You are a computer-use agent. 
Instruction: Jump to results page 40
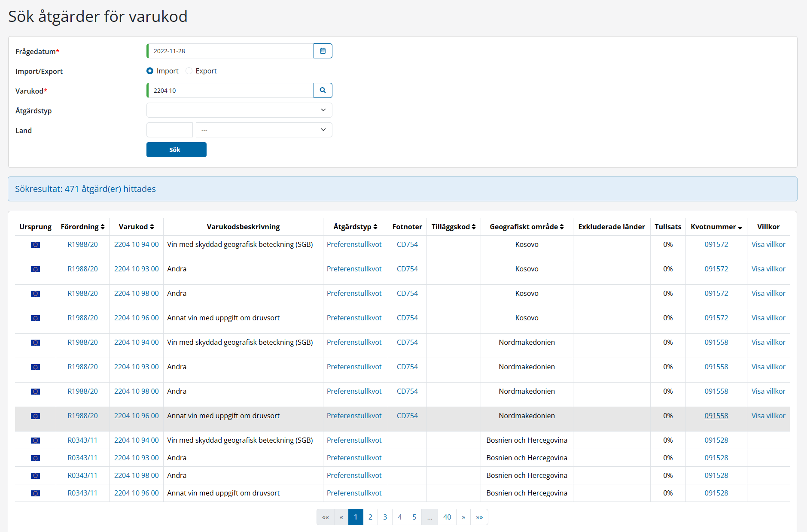click(x=447, y=517)
